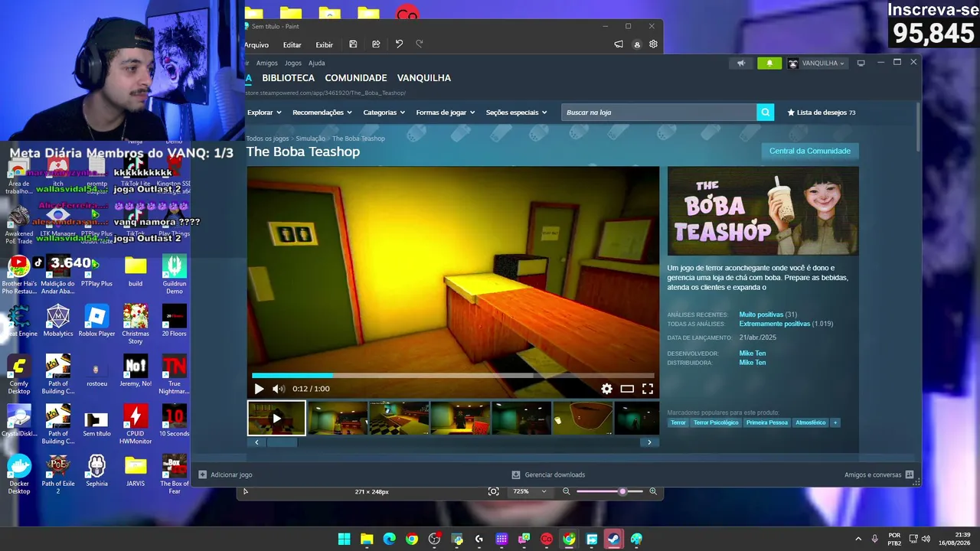This screenshot has height=551, width=980.
Task: Show hidden system tray icons
Action: click(857, 539)
